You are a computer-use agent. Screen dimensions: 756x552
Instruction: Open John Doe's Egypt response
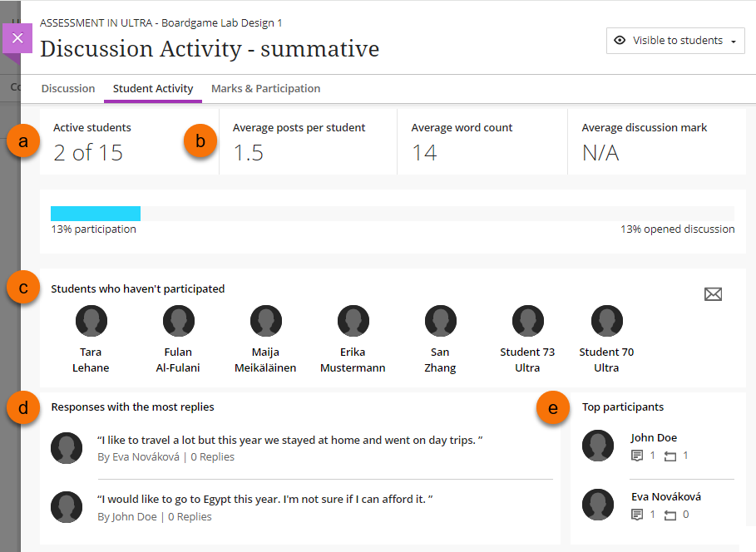coord(265,499)
